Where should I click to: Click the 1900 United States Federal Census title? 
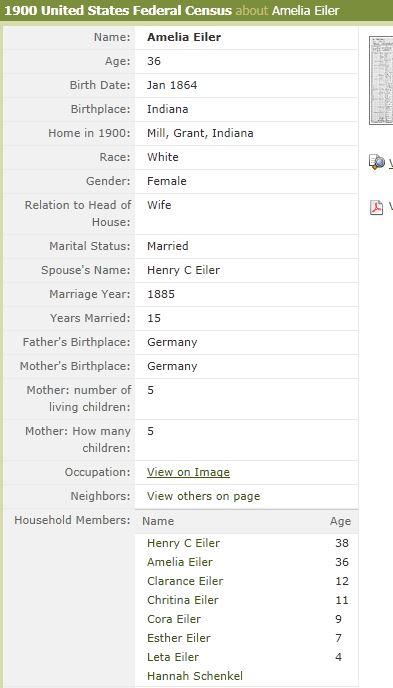tap(118, 11)
